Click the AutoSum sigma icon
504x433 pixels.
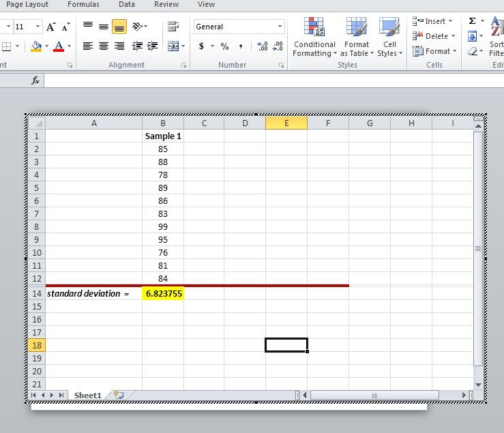tap(472, 21)
